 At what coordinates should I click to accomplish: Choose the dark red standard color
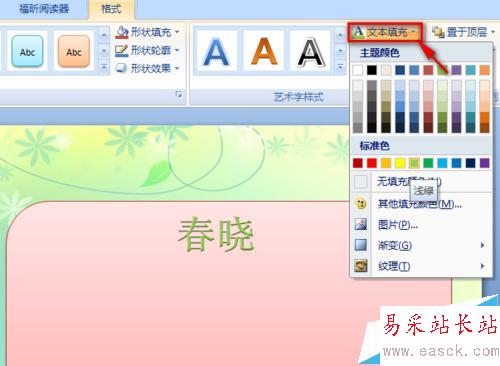coord(358,163)
